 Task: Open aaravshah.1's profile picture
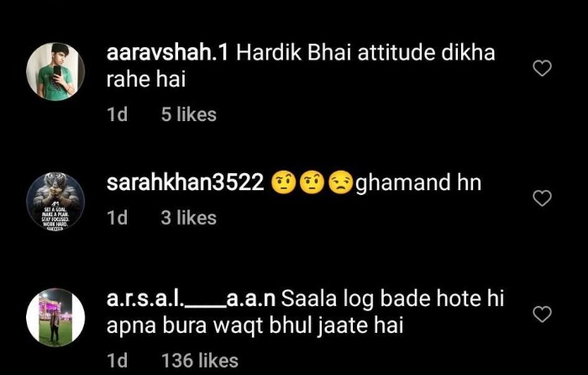click(55, 71)
